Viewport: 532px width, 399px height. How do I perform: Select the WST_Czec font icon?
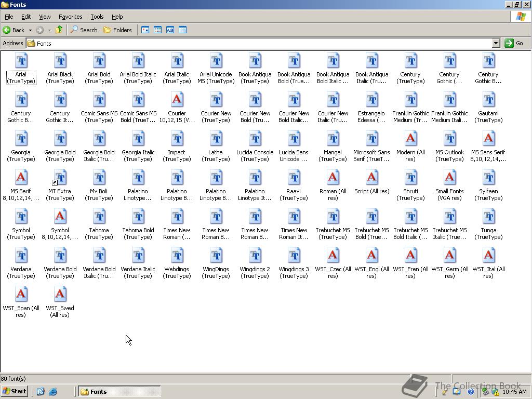point(333,256)
